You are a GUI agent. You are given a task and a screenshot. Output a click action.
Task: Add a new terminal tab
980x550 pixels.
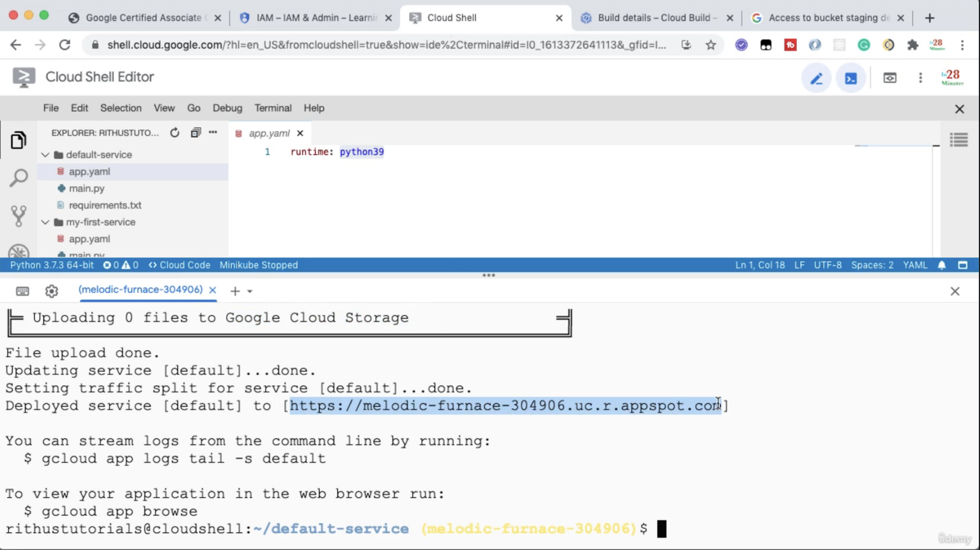click(235, 291)
